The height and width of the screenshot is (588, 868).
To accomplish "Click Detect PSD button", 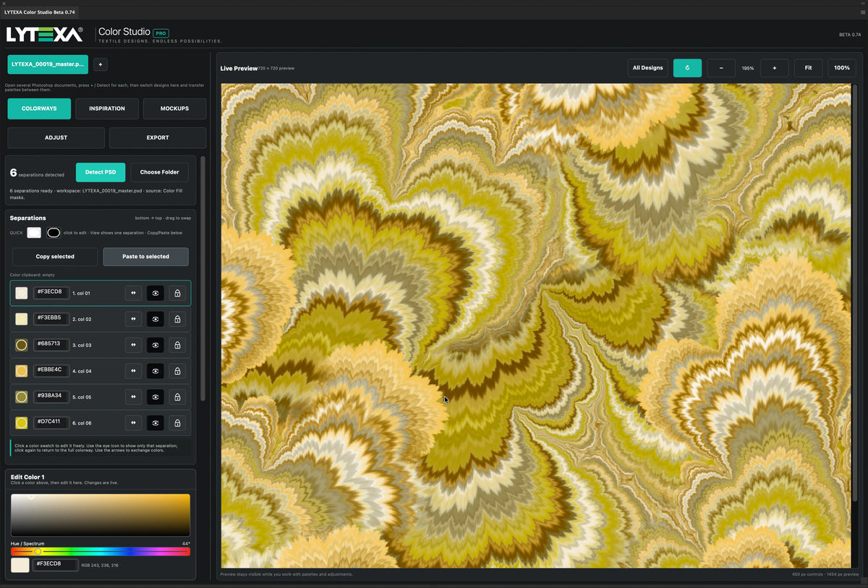I will (x=101, y=172).
